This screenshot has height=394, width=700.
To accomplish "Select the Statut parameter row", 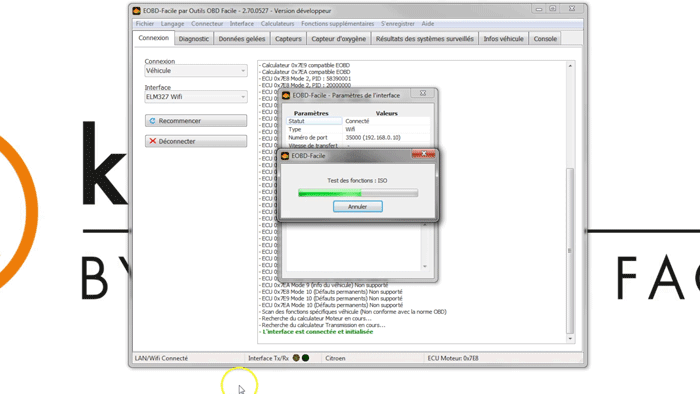I will click(x=358, y=121).
